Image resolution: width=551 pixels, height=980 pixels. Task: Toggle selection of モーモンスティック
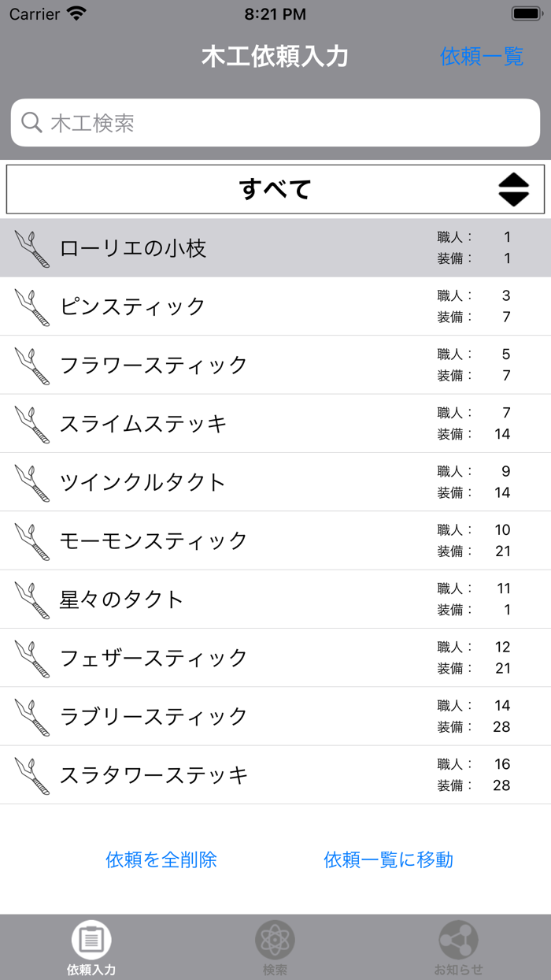tap(236, 540)
